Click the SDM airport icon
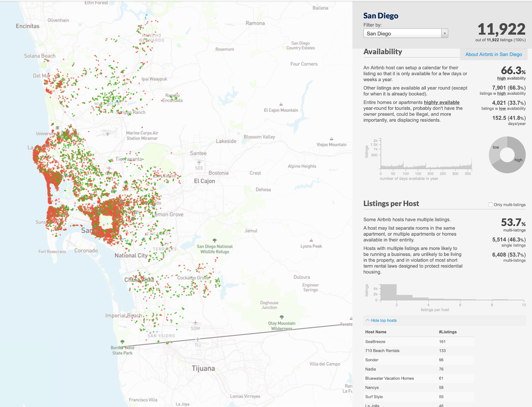Viewport: 532px width, 407px height. pos(195,323)
